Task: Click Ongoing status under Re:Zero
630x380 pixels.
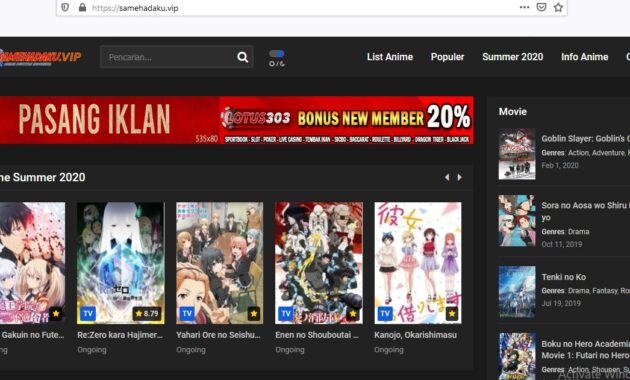Action: (92, 350)
